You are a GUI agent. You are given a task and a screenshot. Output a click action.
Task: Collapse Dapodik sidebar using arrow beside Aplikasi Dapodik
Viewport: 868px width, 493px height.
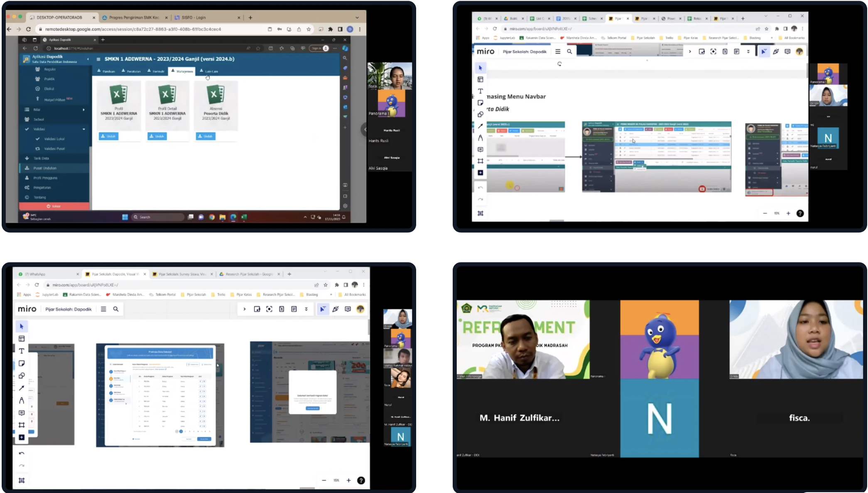coord(88,59)
